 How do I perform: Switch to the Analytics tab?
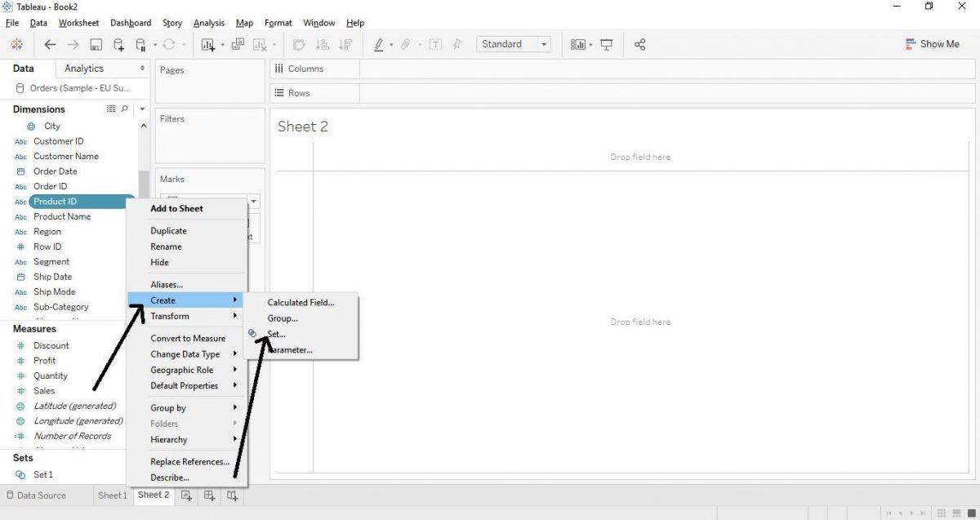[84, 69]
